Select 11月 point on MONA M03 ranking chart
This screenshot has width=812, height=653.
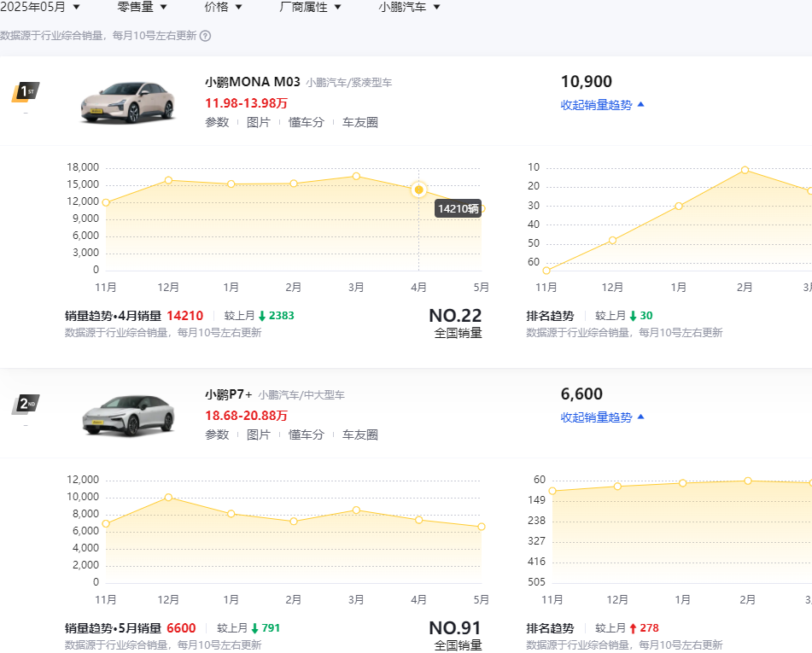point(546,271)
